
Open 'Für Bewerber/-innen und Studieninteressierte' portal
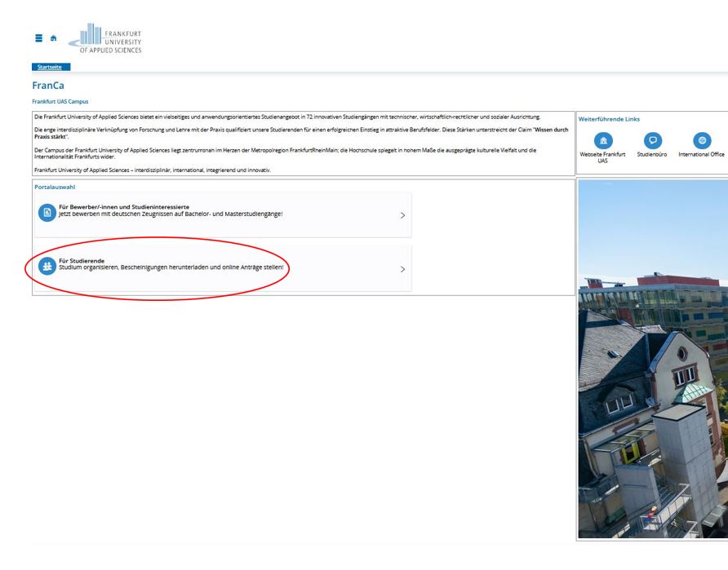(223, 215)
